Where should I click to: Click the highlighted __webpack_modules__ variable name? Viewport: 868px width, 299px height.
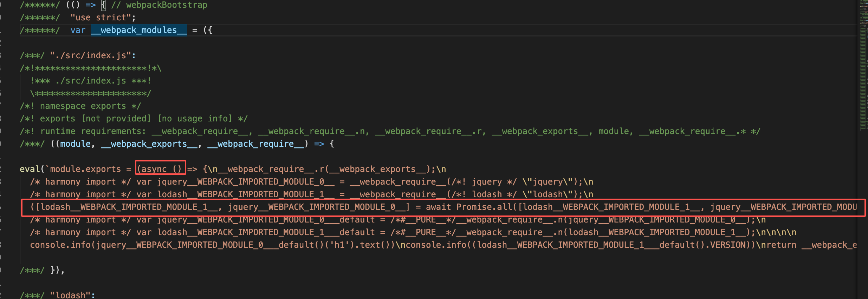click(139, 30)
